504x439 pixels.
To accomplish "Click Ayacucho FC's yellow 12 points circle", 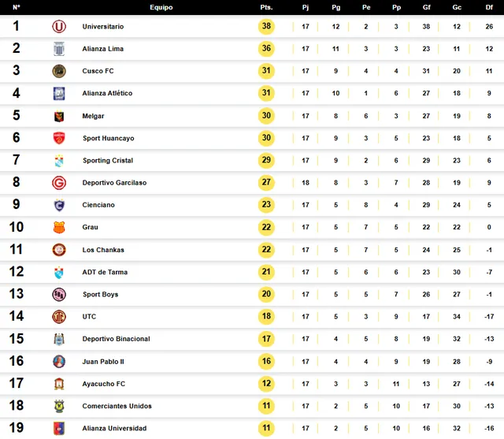I will coord(266,384).
